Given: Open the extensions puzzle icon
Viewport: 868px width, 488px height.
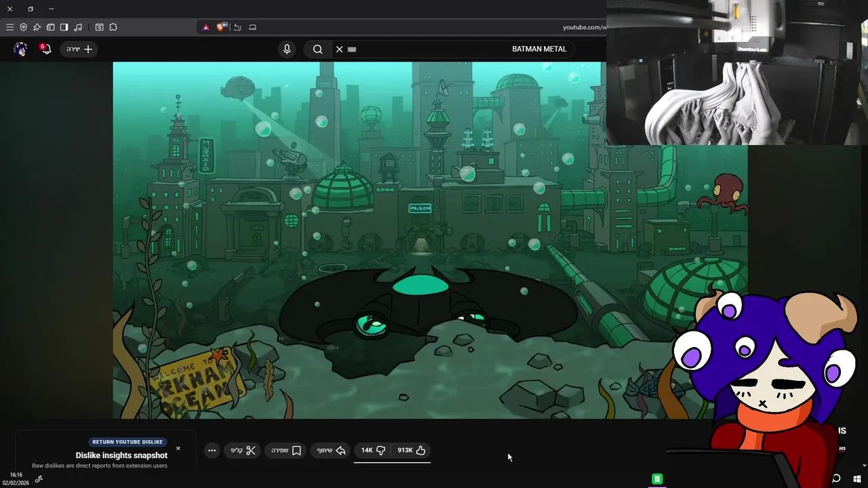Looking at the screenshot, I should tap(113, 27).
